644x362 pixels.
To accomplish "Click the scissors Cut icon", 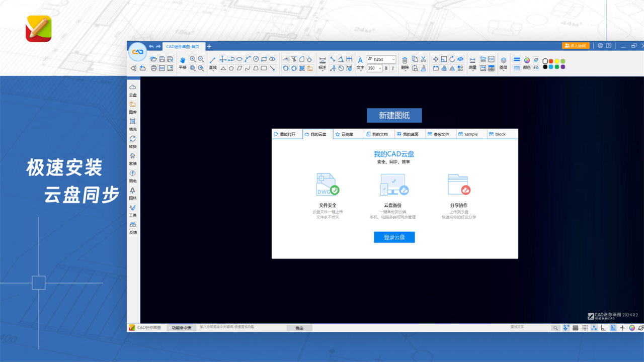I will tap(424, 59).
